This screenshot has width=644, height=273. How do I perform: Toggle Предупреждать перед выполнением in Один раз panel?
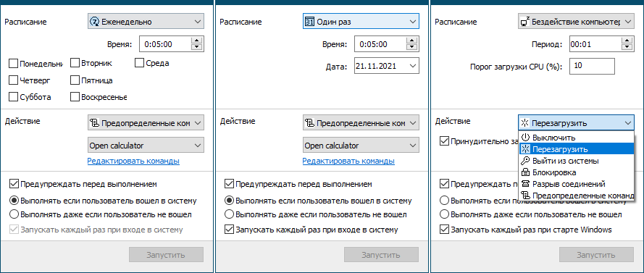pos(229,183)
